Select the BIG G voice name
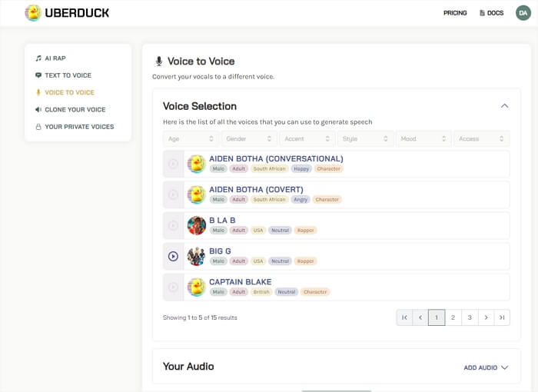Screen dimensions: 538x392 point(220,251)
